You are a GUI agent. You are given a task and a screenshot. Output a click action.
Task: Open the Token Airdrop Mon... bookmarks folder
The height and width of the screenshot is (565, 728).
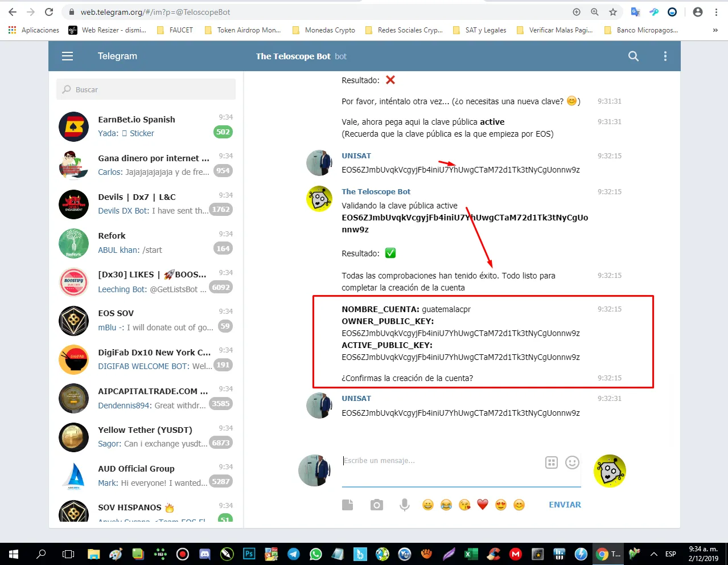(242, 30)
